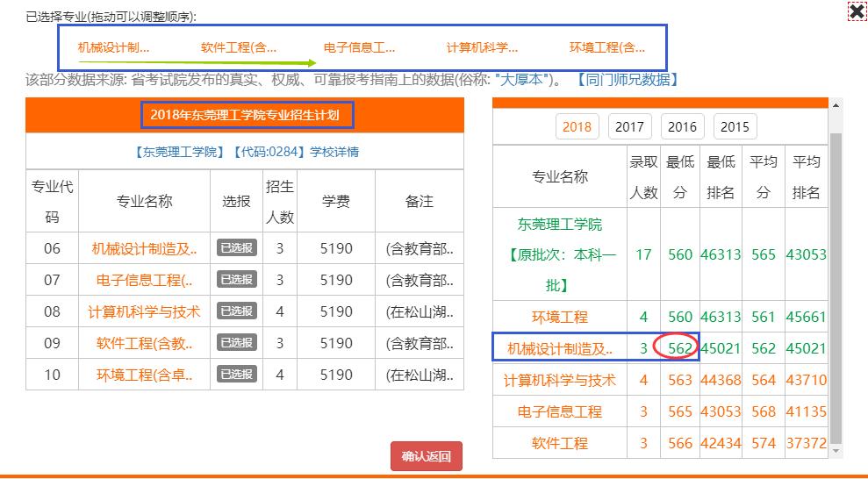Click the 备注 column header
Viewport: 868px width, 479px height.
pos(419,201)
